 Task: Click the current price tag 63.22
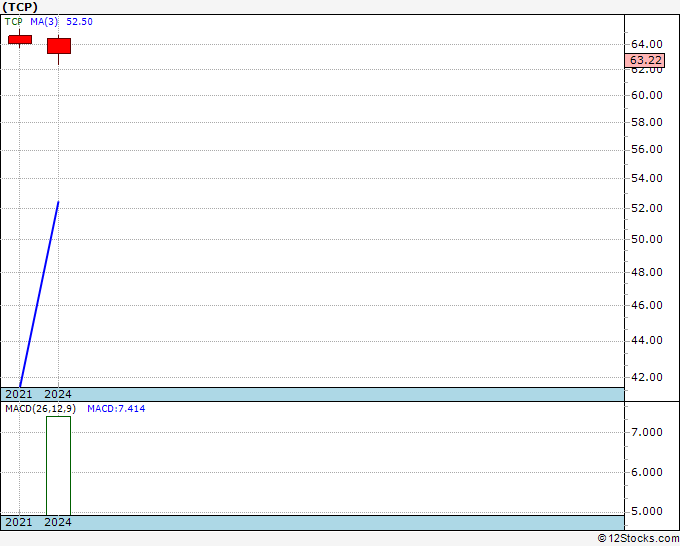(x=645, y=60)
